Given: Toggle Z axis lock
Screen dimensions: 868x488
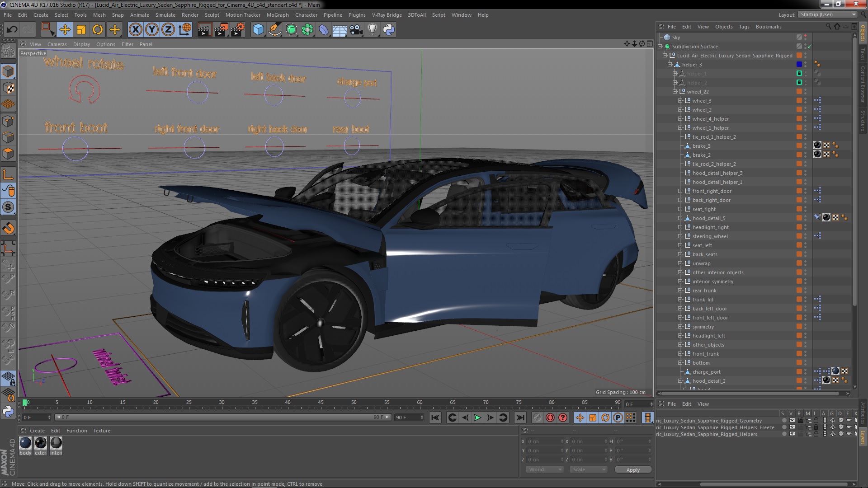Looking at the screenshot, I should tap(168, 30).
